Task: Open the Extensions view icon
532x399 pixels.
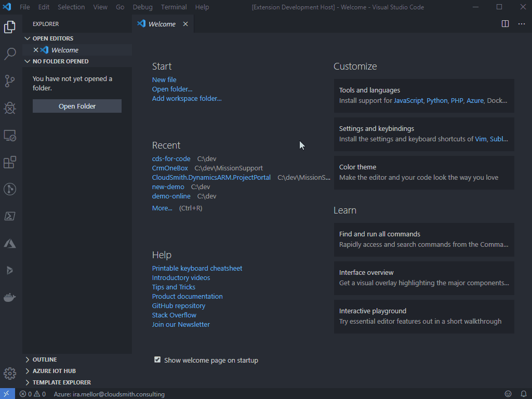Action: pos(10,162)
